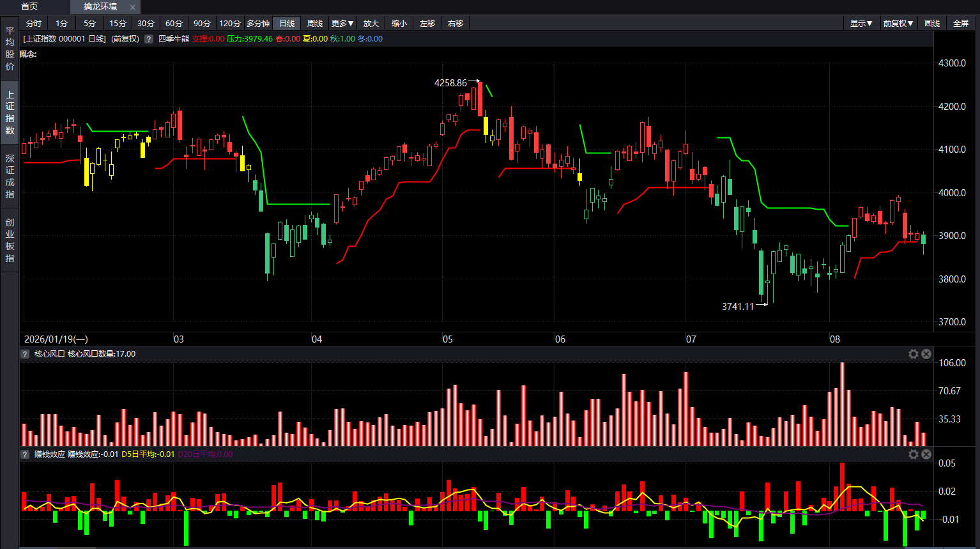
Task: Click the 4300.0 price axis label
Action: click(952, 63)
